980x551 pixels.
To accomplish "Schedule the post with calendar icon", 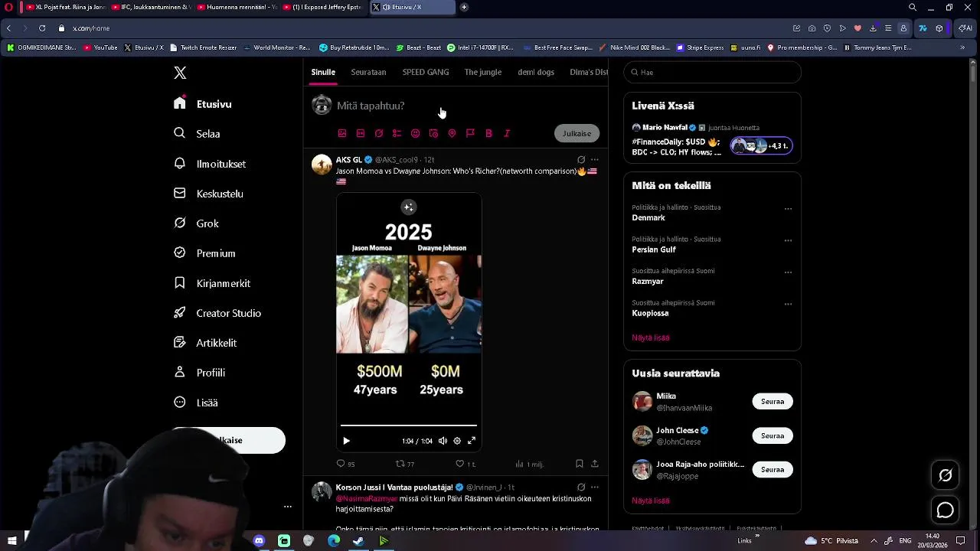I will (433, 133).
